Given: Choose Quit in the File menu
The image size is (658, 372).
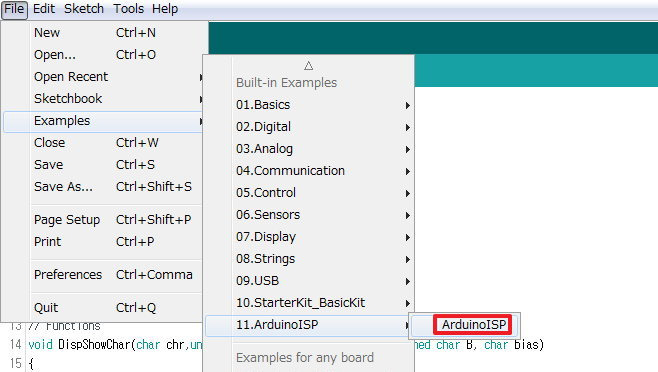Looking at the screenshot, I should pyautogui.click(x=103, y=308).
